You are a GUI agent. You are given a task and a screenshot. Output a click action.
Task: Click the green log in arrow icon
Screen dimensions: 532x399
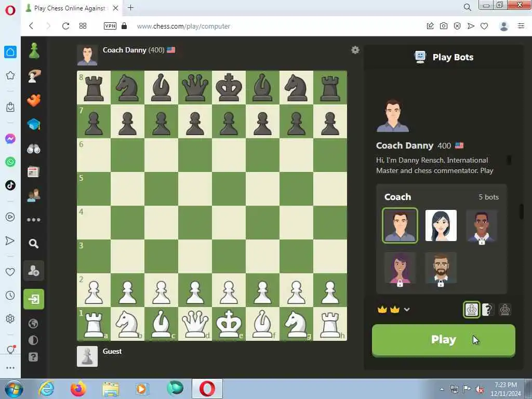point(34,299)
